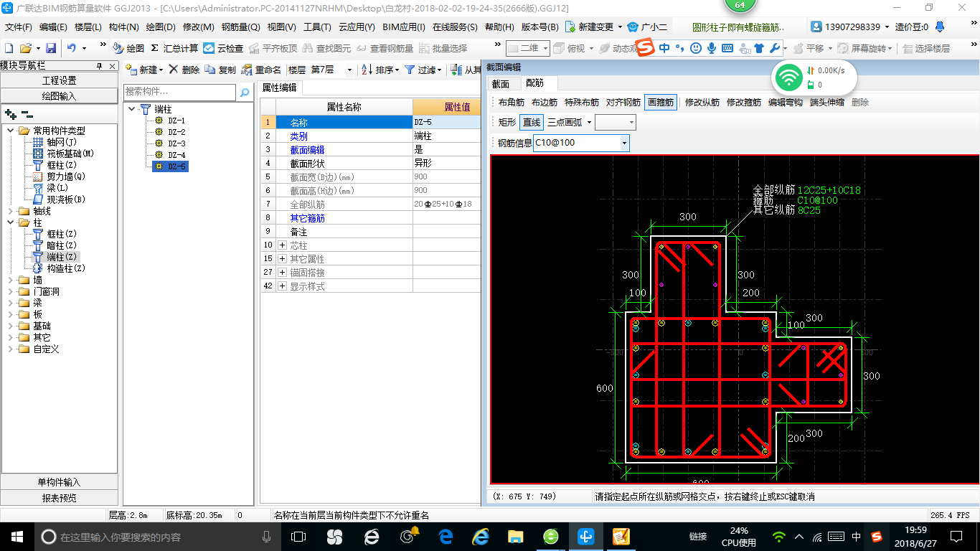The image size is (980, 551).
Task: Select 三点画弧 three-point arc mode
Action: (x=565, y=123)
